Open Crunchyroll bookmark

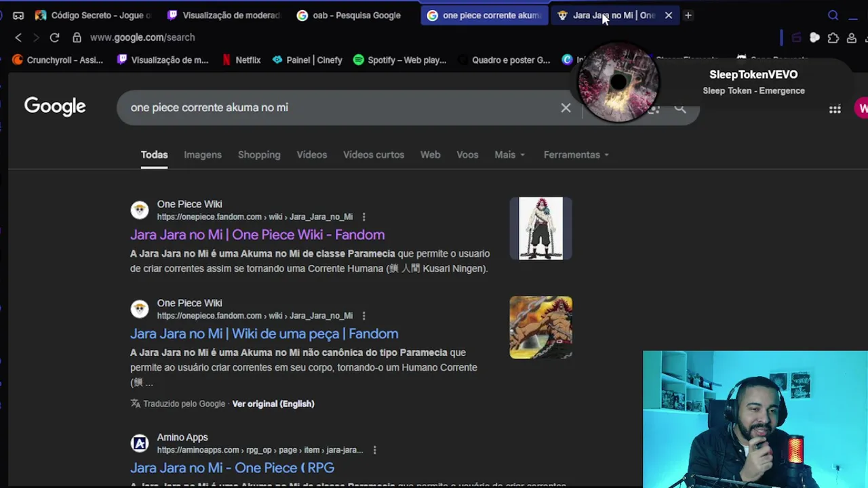point(57,60)
